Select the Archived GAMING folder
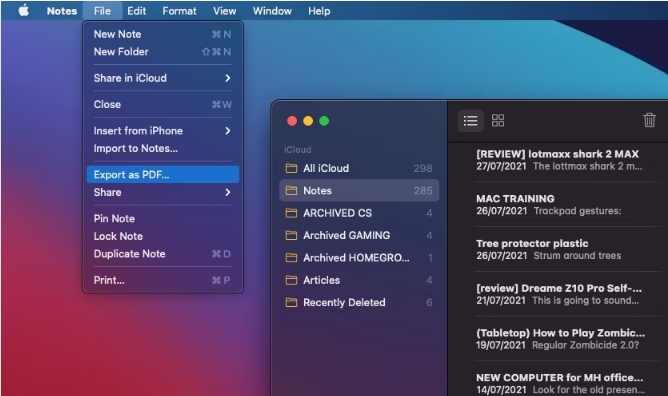668x396 pixels. point(359,235)
